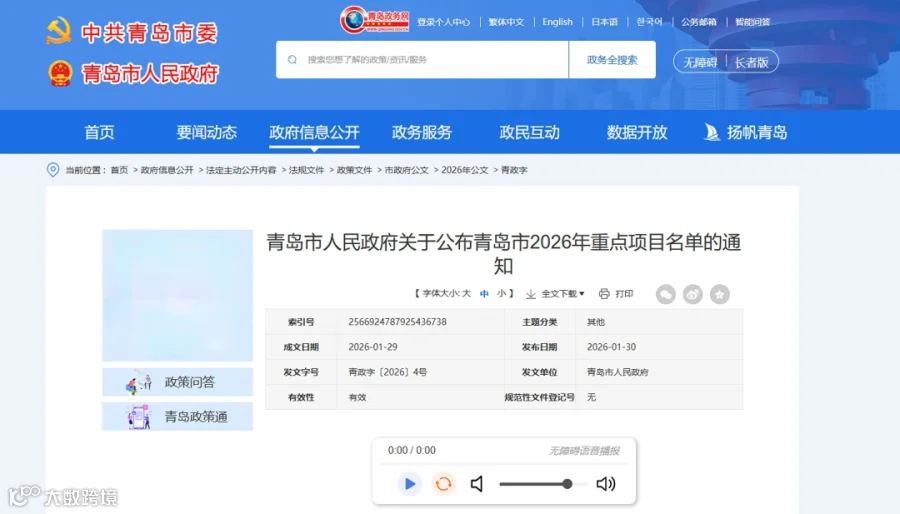900x514 pixels.
Task: Click the national emblem icon
Action: tap(60, 73)
